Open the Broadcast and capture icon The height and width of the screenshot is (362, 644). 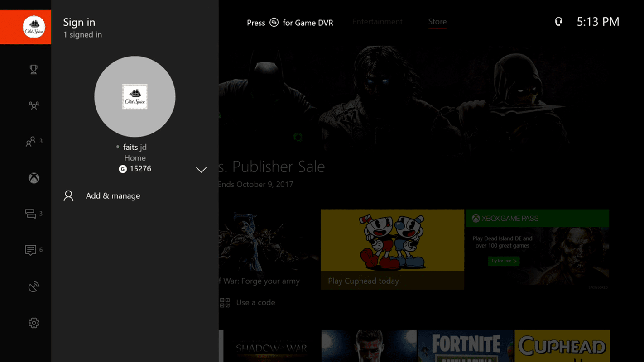(x=34, y=286)
